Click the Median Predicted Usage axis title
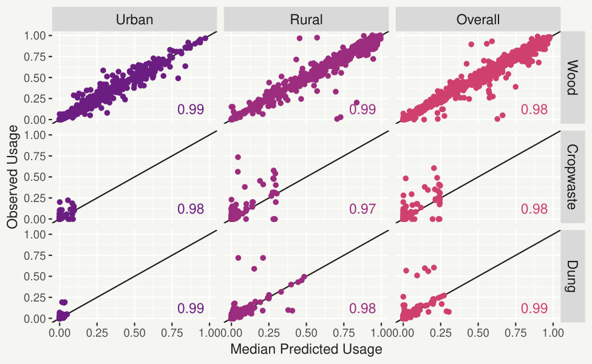Image resolution: width=592 pixels, height=364 pixels. [x=306, y=349]
